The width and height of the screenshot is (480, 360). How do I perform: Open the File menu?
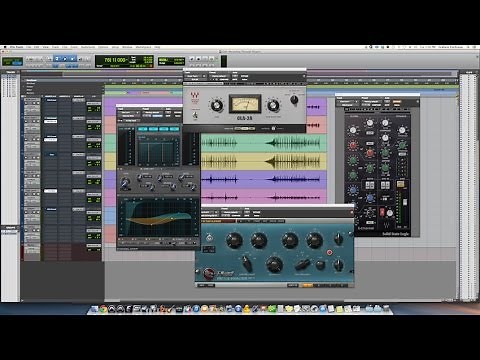(x=29, y=47)
